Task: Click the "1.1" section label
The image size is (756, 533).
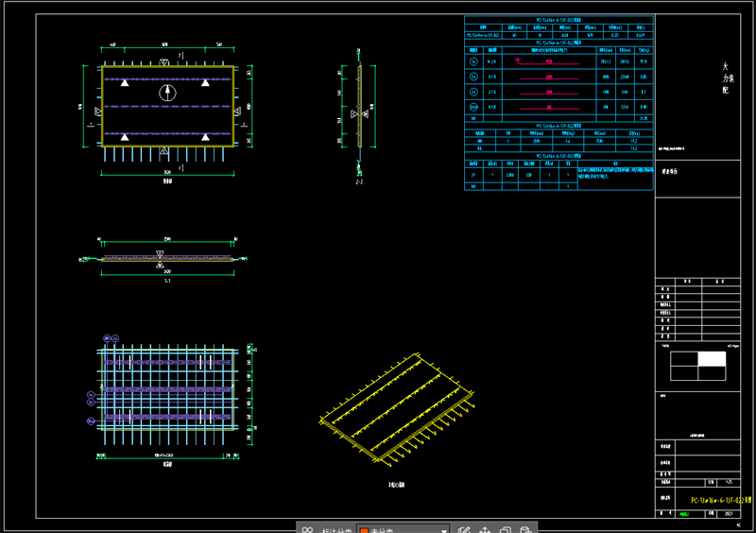Action: (167, 281)
